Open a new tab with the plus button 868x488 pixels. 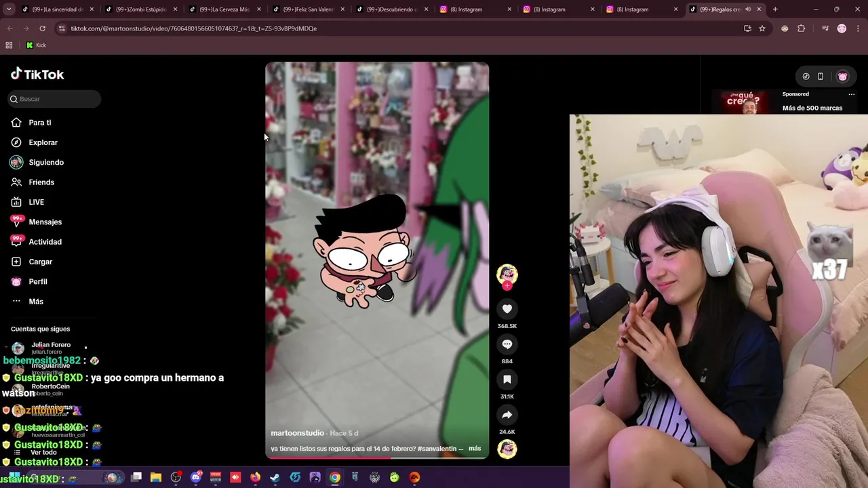tap(775, 9)
